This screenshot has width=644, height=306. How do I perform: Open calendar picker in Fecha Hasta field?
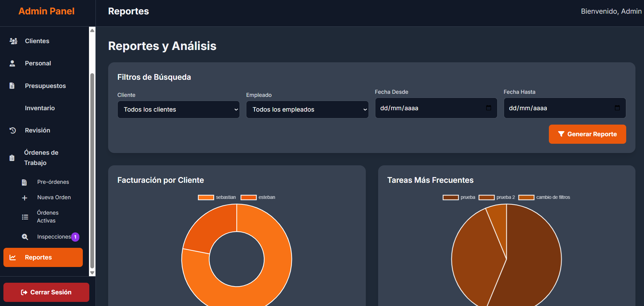617,108
